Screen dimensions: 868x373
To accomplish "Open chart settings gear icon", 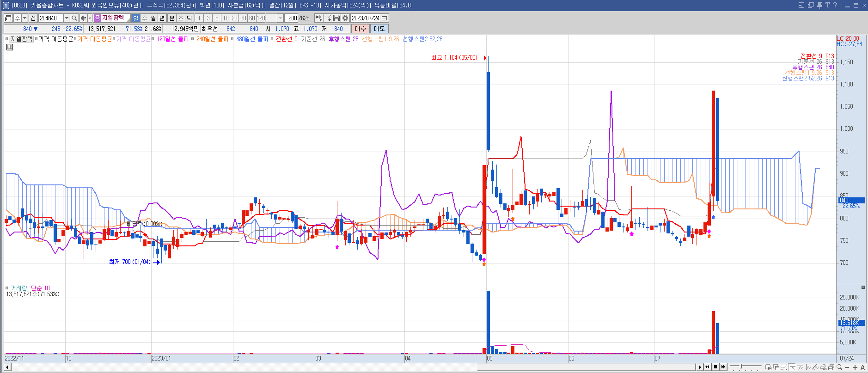I will point(345,18).
